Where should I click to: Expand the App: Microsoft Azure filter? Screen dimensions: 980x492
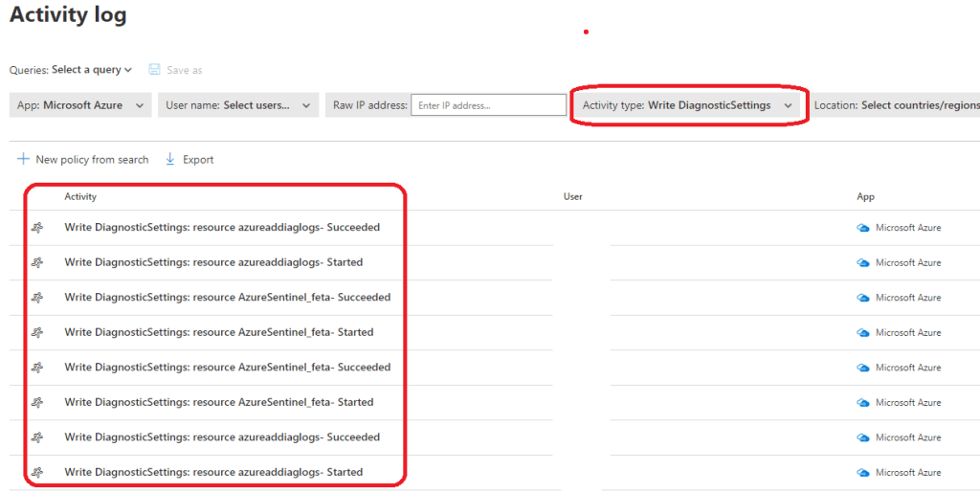point(80,105)
